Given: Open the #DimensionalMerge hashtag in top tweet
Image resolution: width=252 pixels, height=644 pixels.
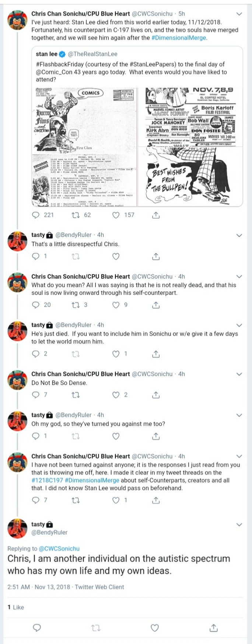Looking at the screenshot, I should [x=179, y=38].
